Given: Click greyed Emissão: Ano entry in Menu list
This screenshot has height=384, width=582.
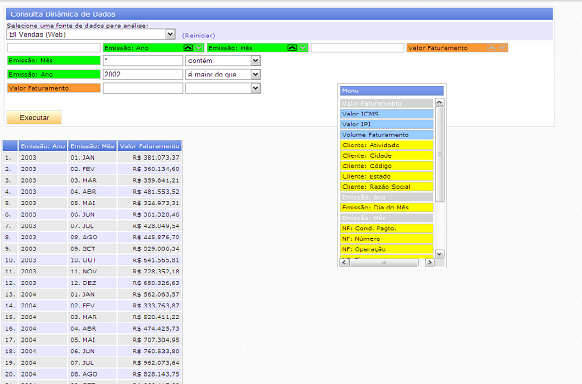Looking at the screenshot, I should click(386, 197).
